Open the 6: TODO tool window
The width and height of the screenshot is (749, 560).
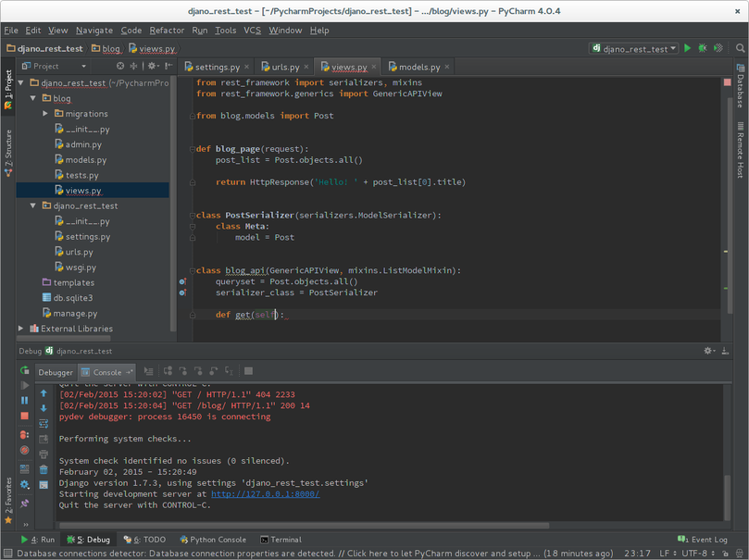144,540
